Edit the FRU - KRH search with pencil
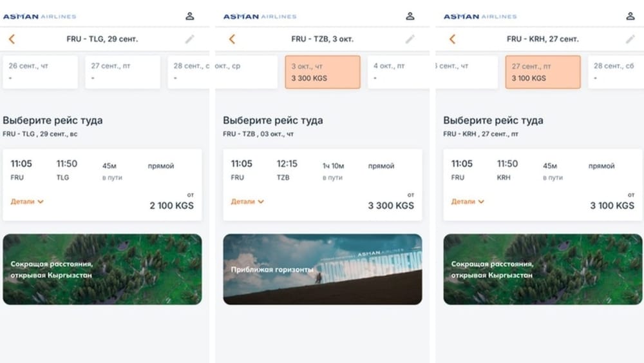Screen dimensions: 644x363 (630, 39)
